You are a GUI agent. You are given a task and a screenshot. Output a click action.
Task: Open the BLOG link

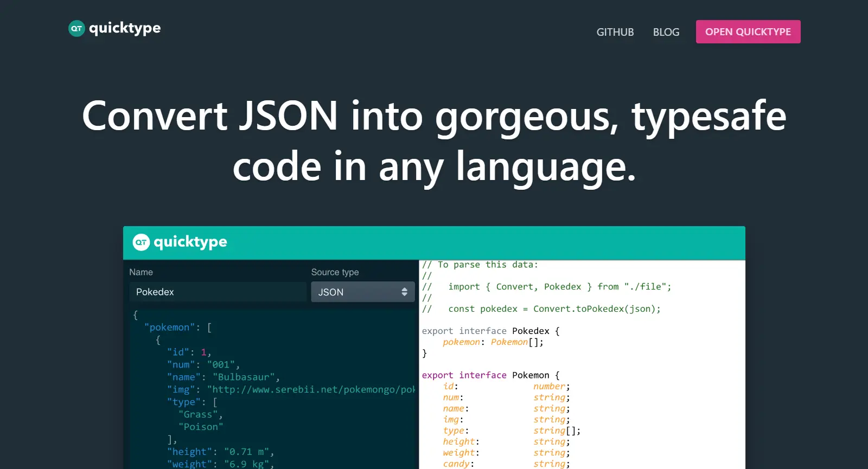pyautogui.click(x=666, y=32)
